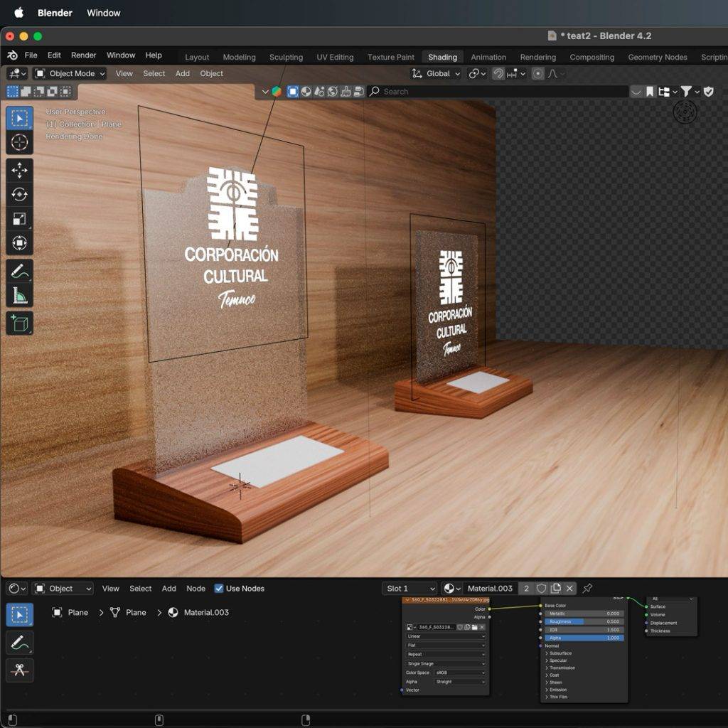Open the viewport Add menu
The height and width of the screenshot is (728, 728).
183,73
